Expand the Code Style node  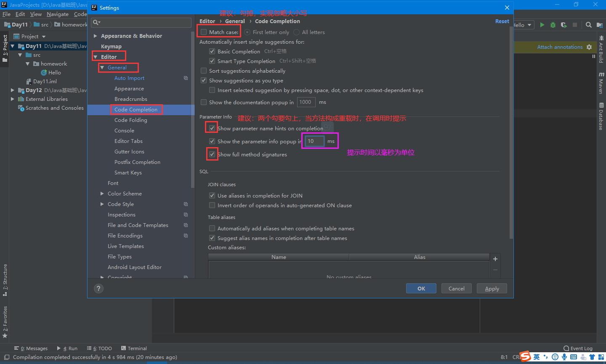102,204
